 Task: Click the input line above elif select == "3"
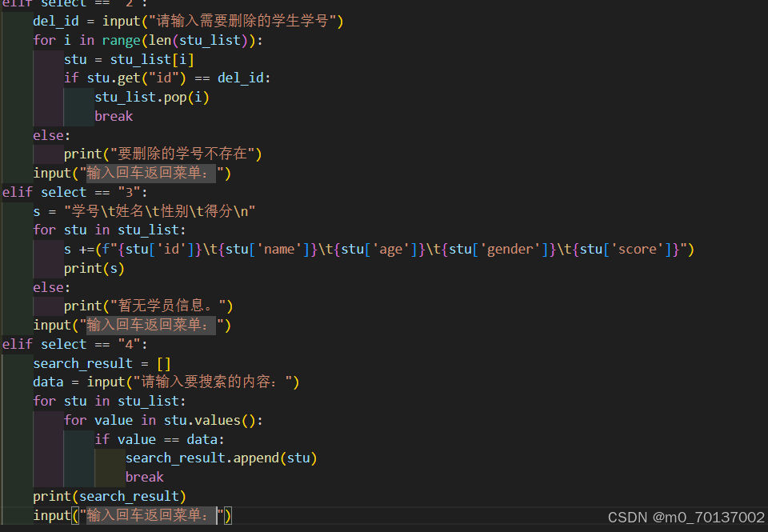click(132, 173)
